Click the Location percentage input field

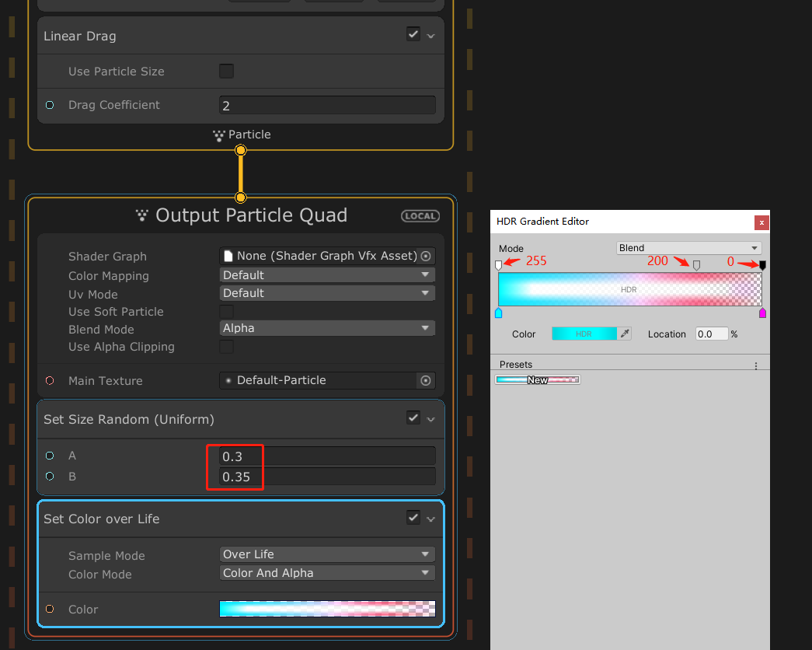[711, 334]
